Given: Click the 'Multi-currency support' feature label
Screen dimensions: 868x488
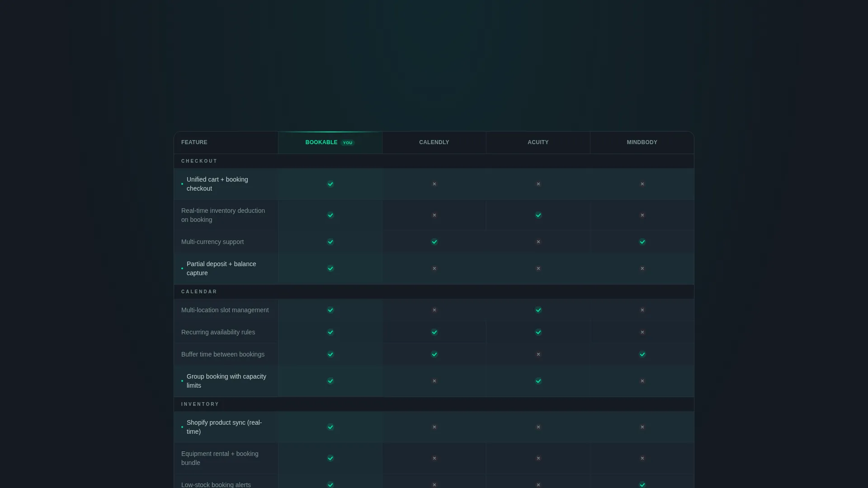Looking at the screenshot, I should [x=212, y=242].
